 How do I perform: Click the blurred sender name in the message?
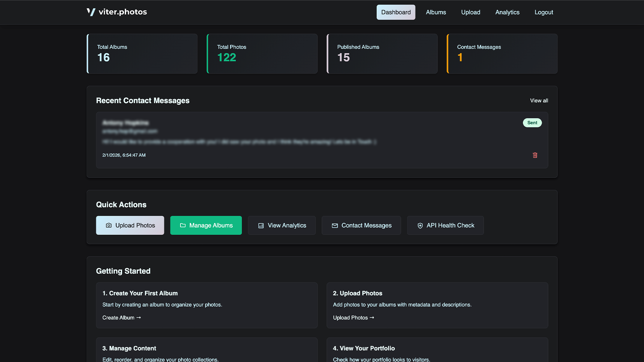pyautogui.click(x=125, y=123)
